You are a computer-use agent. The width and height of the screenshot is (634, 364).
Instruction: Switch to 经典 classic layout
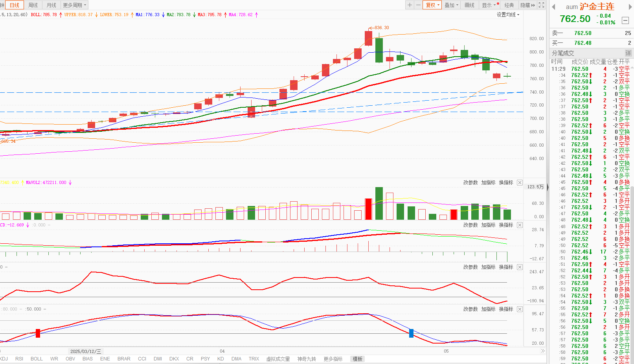[x=509, y=5]
